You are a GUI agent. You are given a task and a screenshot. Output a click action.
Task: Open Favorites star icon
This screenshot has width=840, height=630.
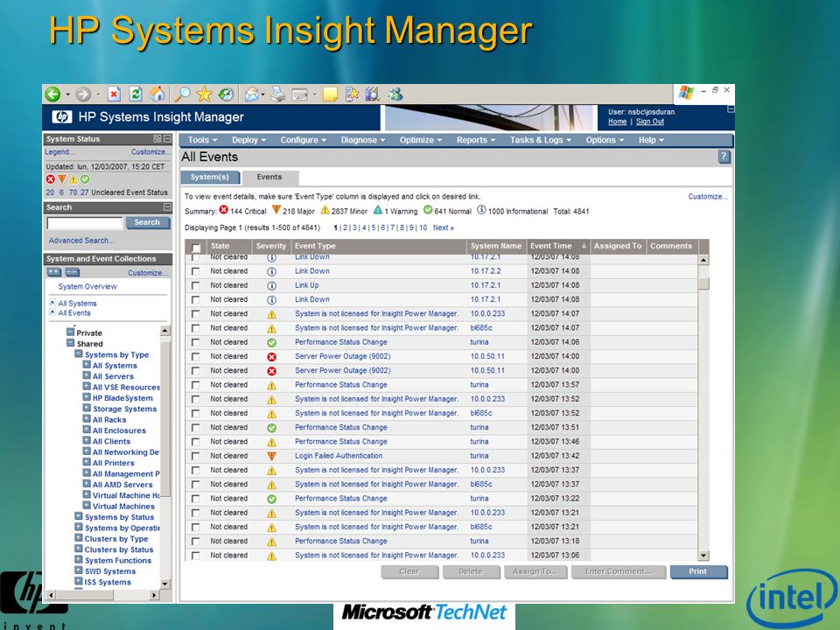click(204, 94)
